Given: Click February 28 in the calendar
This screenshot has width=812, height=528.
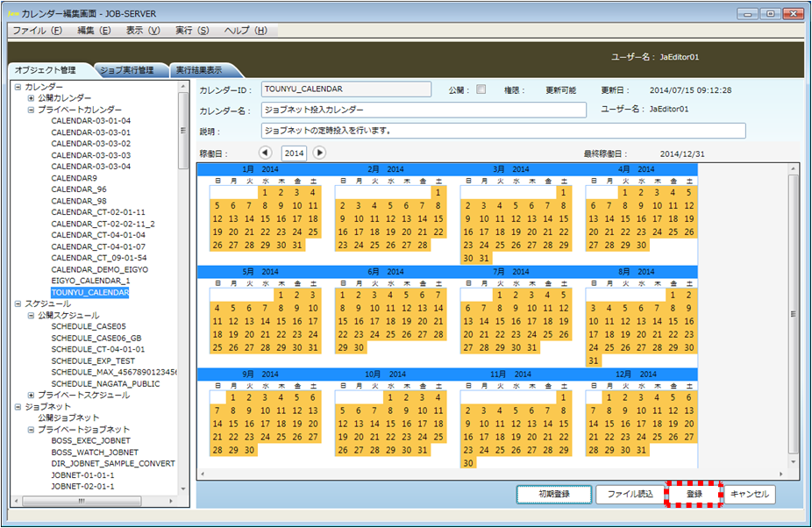Looking at the screenshot, I should [x=423, y=245].
